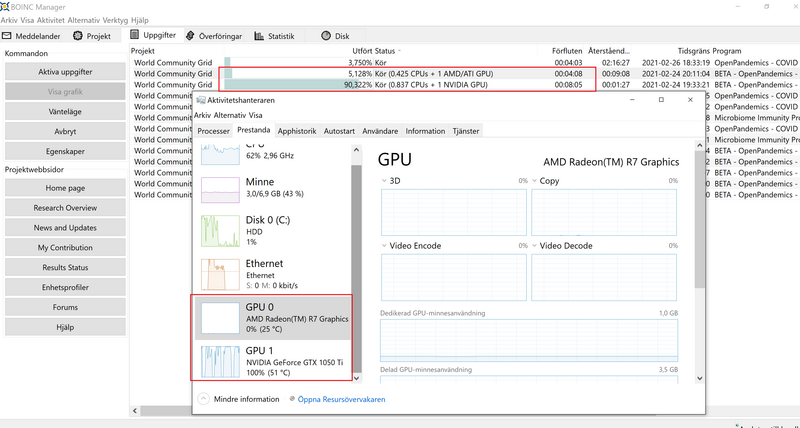Screen dimensions: 800x428
Task: Open the My Contribution button
Action: [65, 248]
